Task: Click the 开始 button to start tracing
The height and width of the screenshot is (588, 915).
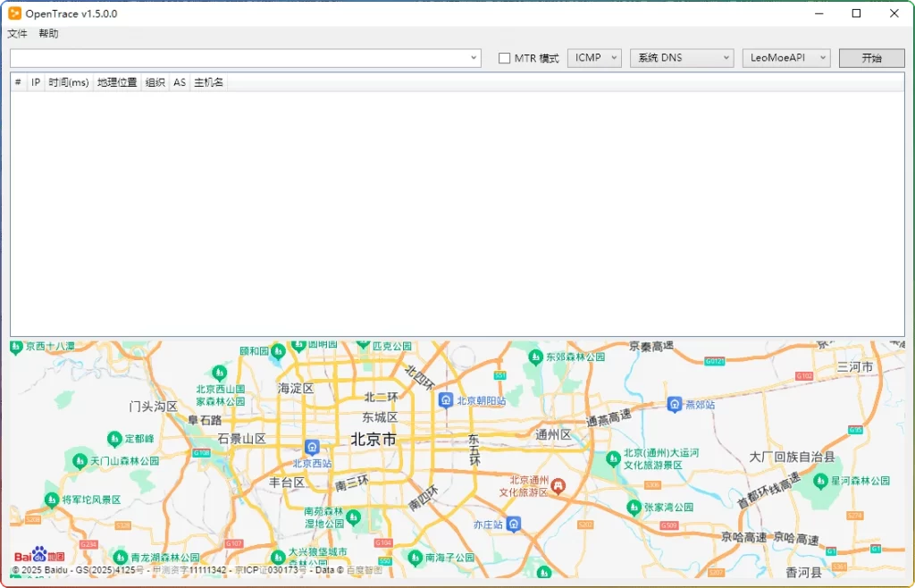Action: coord(870,57)
